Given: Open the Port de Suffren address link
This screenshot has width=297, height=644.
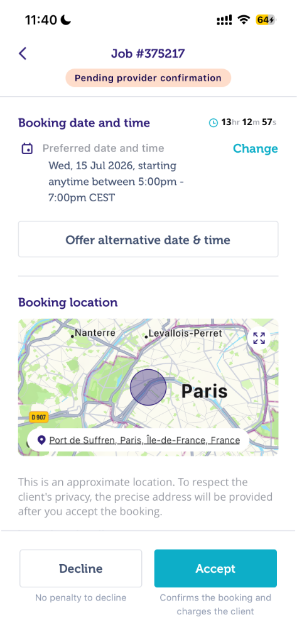Looking at the screenshot, I should [x=144, y=440].
